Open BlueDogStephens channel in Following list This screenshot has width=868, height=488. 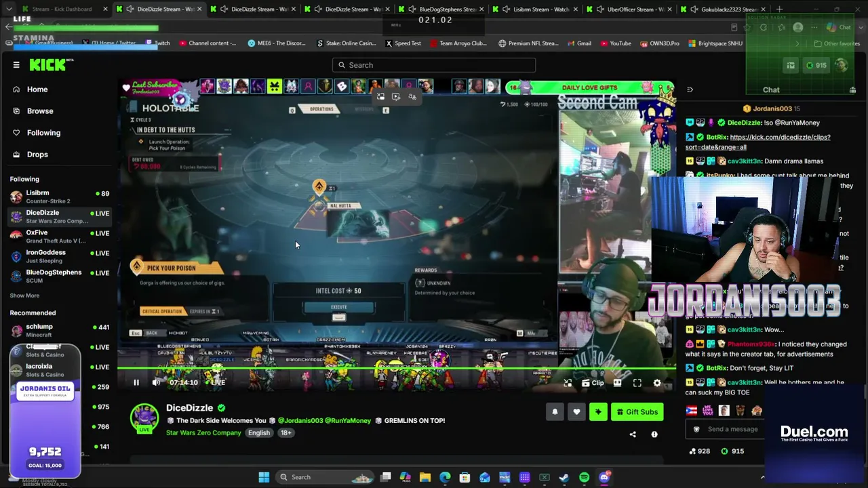(x=60, y=276)
